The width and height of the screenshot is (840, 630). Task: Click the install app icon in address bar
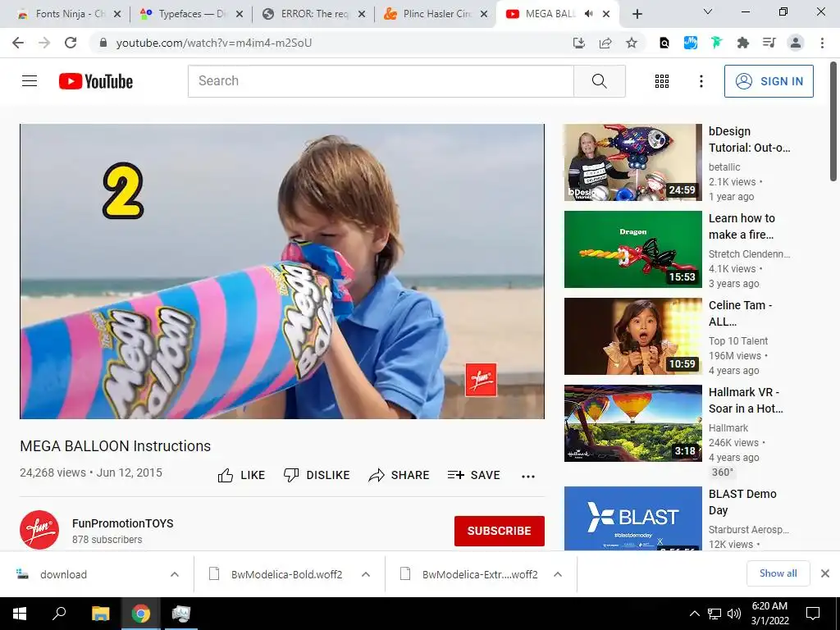pos(578,43)
